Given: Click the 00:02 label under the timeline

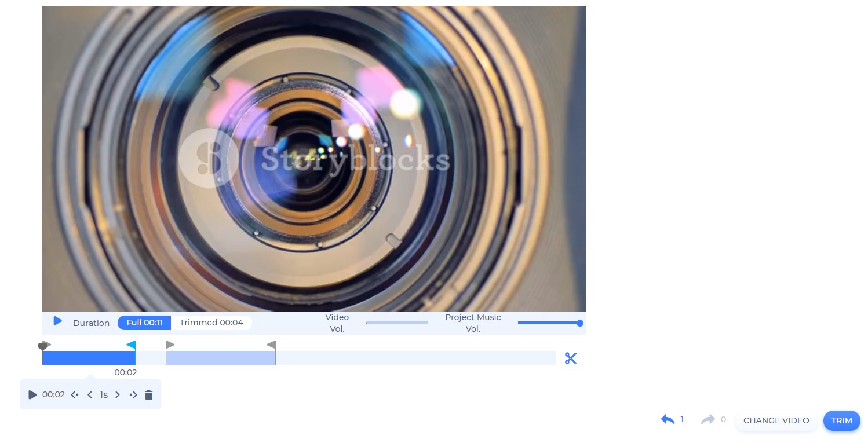Looking at the screenshot, I should tap(126, 372).
